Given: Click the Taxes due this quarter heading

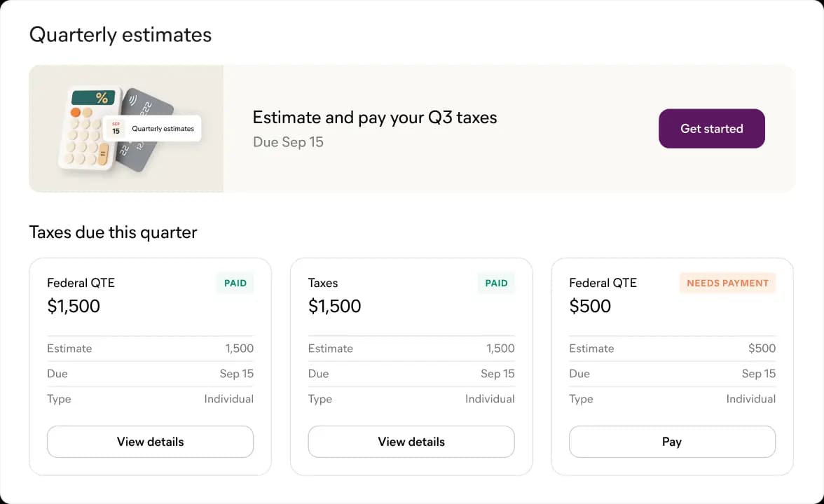Looking at the screenshot, I should 113,232.
